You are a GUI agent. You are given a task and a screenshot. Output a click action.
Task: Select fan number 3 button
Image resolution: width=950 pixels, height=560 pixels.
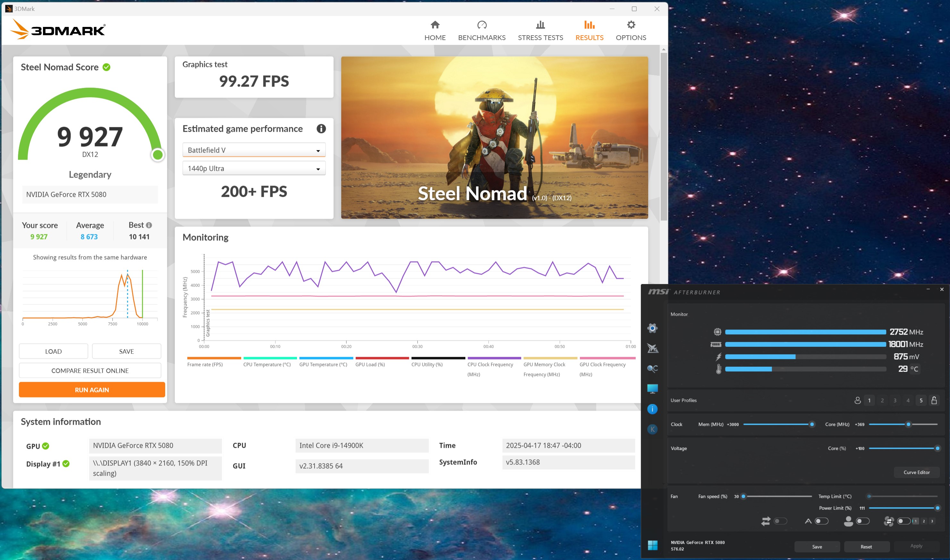click(932, 521)
